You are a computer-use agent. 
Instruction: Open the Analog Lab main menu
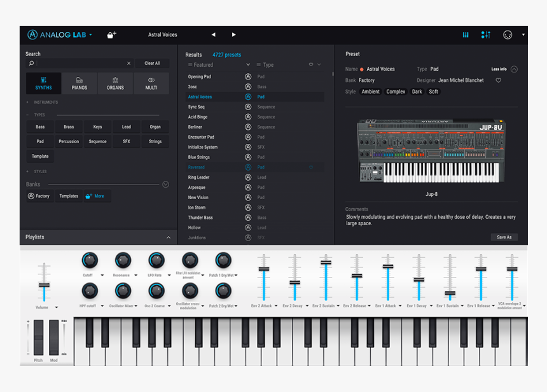click(x=60, y=34)
